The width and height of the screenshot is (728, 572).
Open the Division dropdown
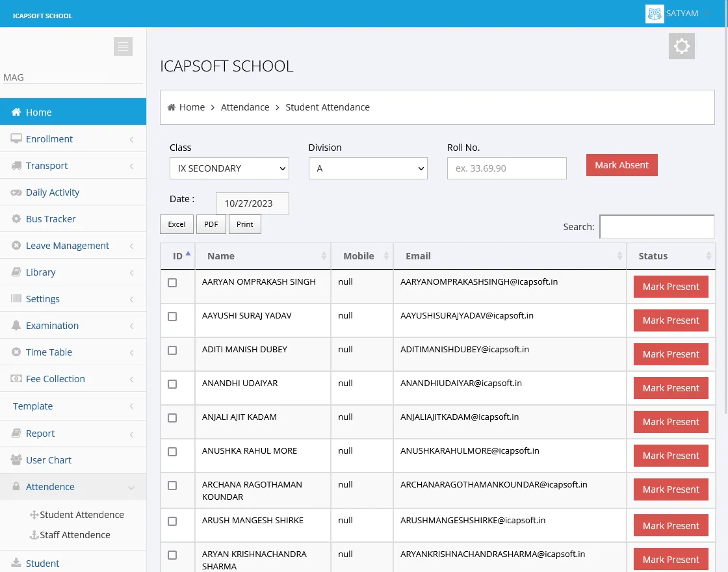coord(368,168)
